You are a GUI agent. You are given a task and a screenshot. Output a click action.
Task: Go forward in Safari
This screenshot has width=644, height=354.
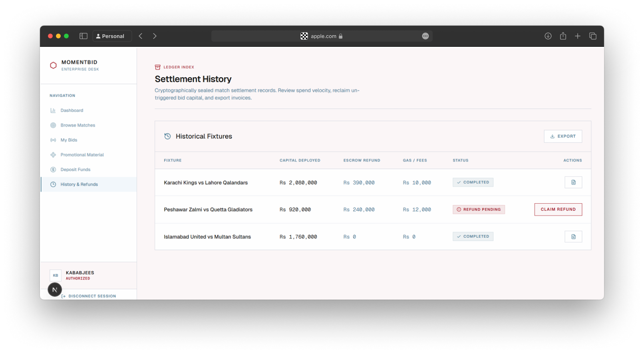tap(155, 36)
